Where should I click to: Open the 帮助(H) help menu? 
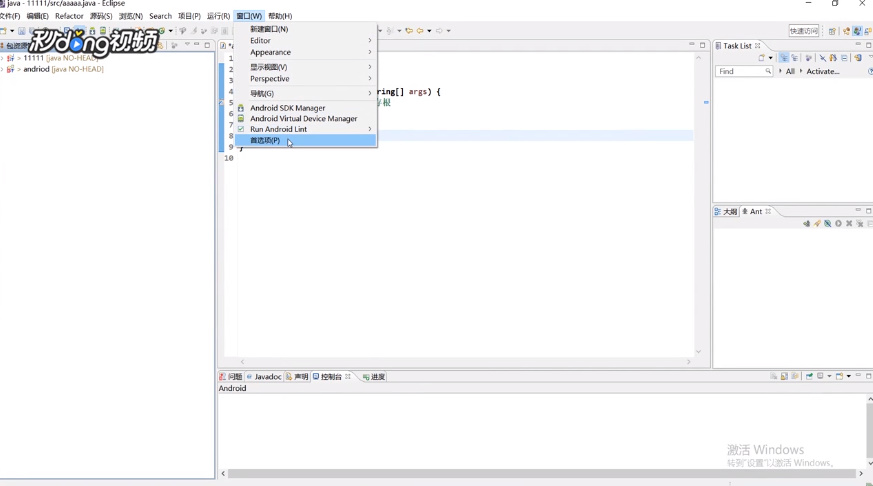click(x=280, y=16)
